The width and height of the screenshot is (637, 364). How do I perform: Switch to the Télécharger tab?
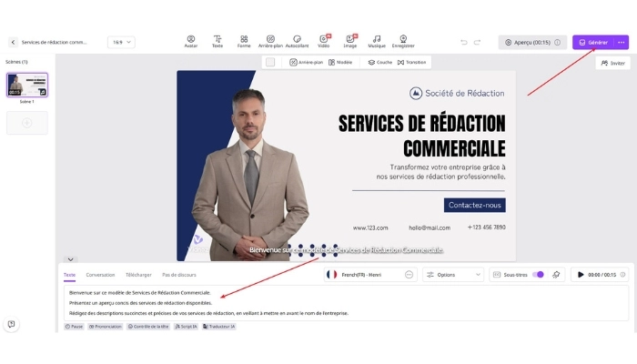pos(138,275)
